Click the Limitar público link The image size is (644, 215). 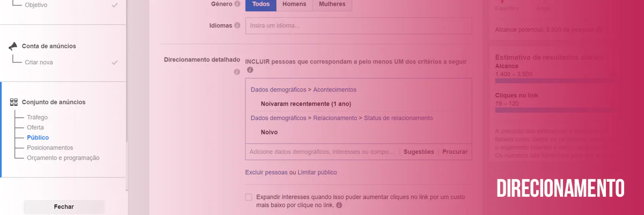[317, 173]
